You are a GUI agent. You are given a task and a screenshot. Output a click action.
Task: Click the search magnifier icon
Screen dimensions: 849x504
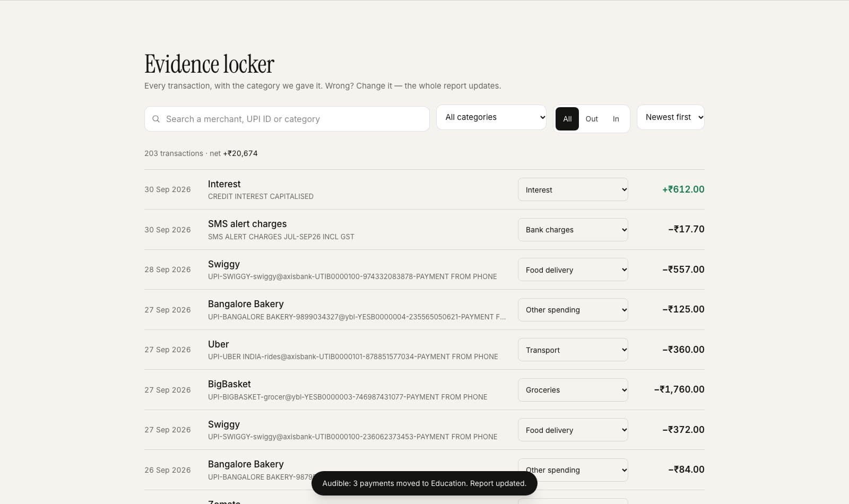[x=156, y=119]
